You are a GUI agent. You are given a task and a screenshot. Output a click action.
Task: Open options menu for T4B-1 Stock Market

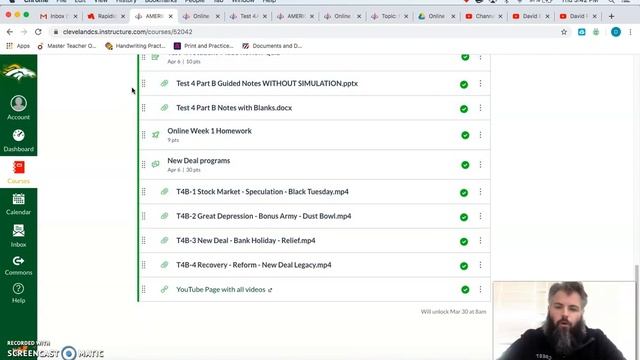(x=480, y=191)
